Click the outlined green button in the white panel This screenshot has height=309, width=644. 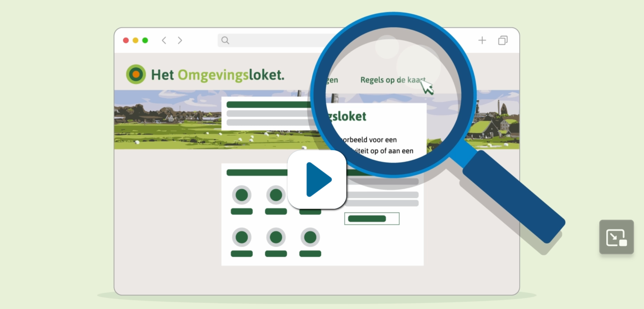(x=371, y=219)
